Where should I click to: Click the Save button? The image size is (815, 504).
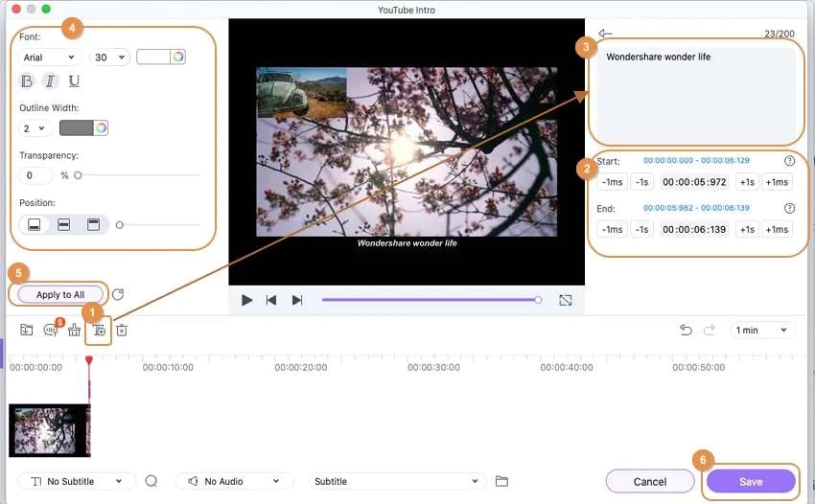pos(751,482)
